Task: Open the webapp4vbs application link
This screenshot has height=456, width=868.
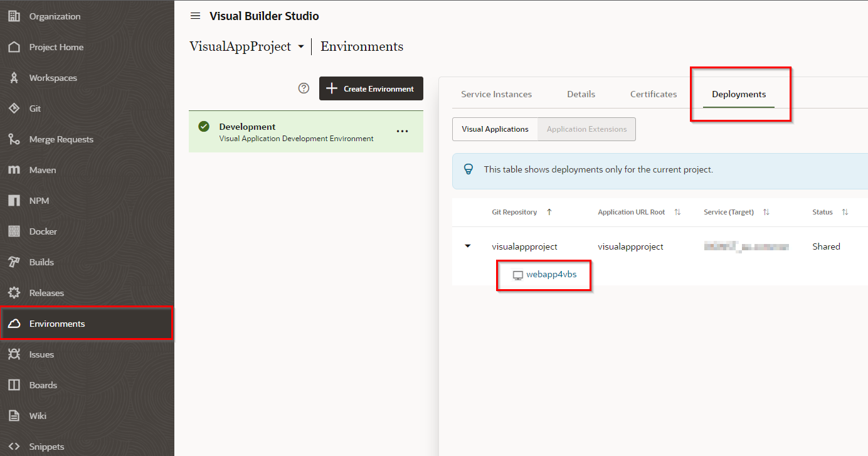Action: coord(551,274)
